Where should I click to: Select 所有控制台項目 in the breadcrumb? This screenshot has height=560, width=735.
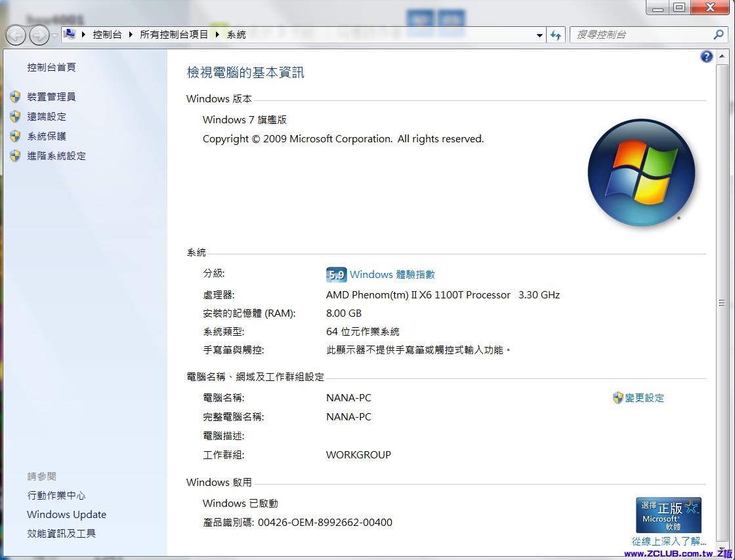[174, 35]
